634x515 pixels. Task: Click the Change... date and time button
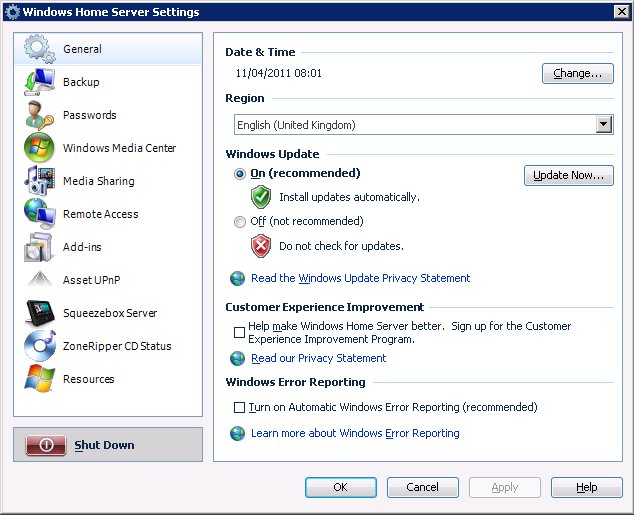[577, 74]
